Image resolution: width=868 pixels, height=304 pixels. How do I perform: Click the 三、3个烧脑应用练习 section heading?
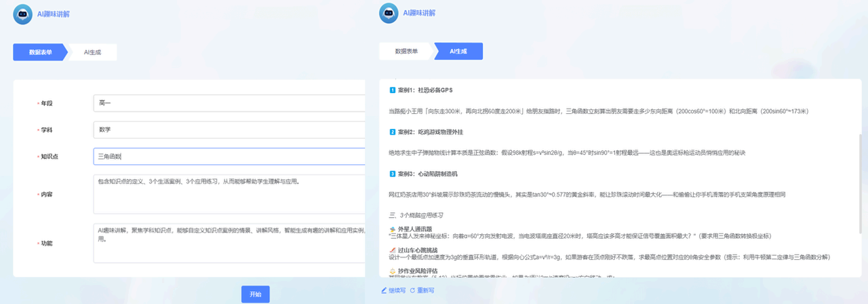point(418,215)
